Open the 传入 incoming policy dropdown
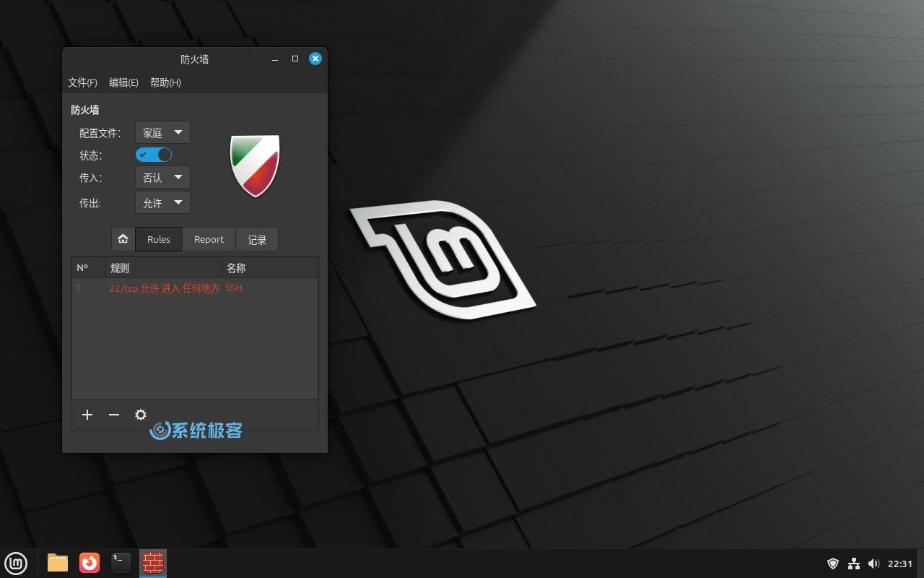Viewport: 924px width, 578px height. pos(162,178)
